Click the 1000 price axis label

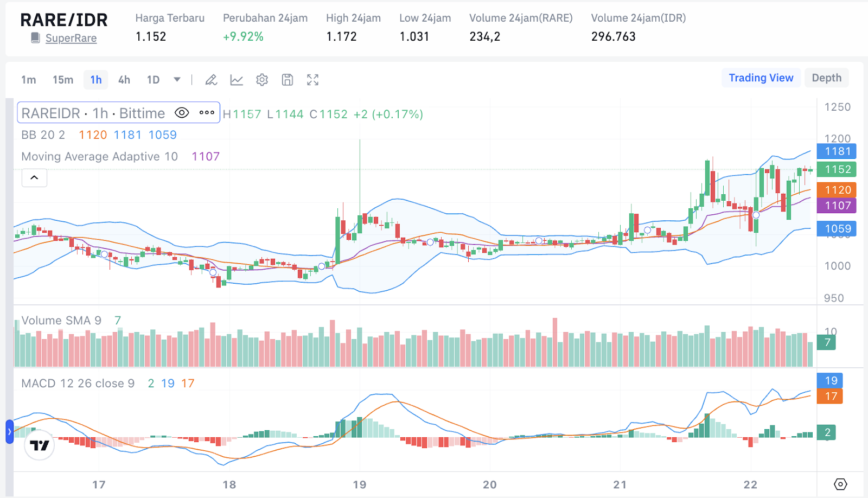point(838,266)
